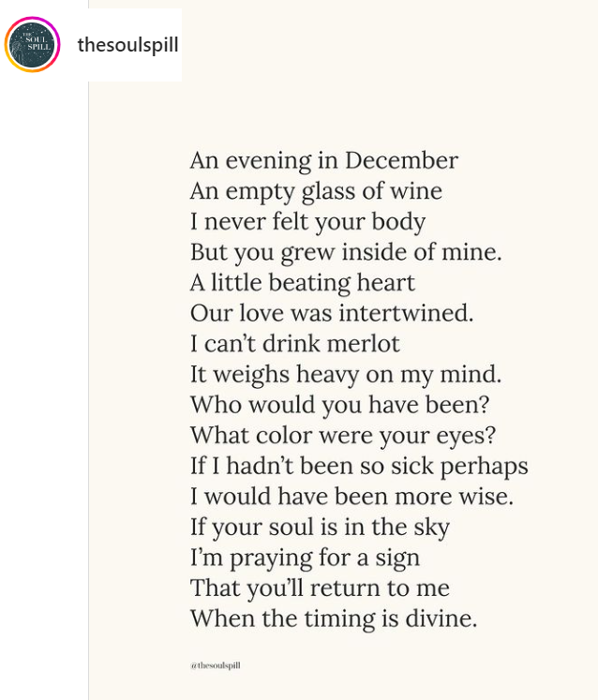
Task: Click 'It weighs heavy on my mind.'
Action: point(346,375)
